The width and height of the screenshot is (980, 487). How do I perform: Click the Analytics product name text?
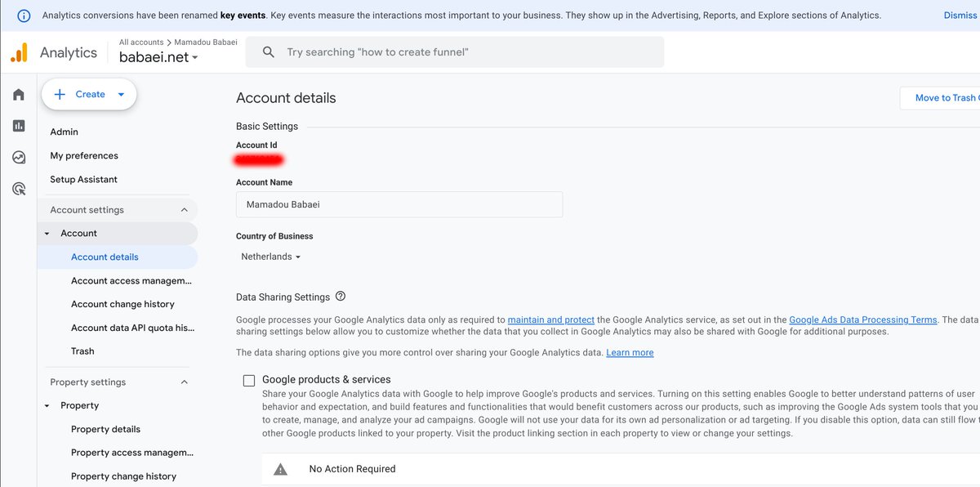[69, 52]
